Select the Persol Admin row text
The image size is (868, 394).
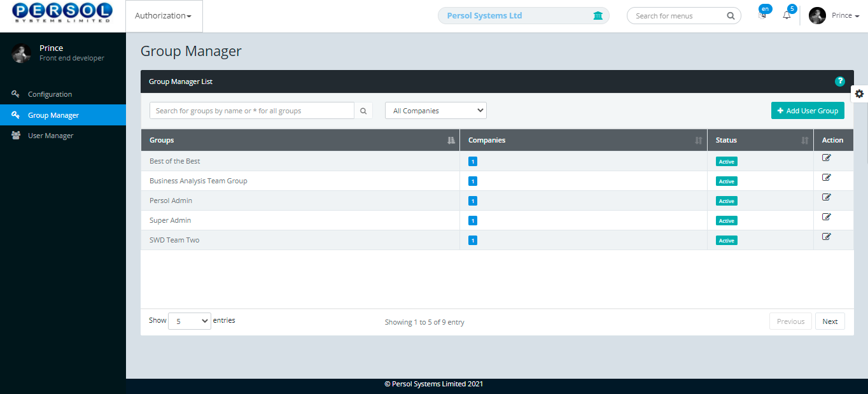tap(171, 201)
